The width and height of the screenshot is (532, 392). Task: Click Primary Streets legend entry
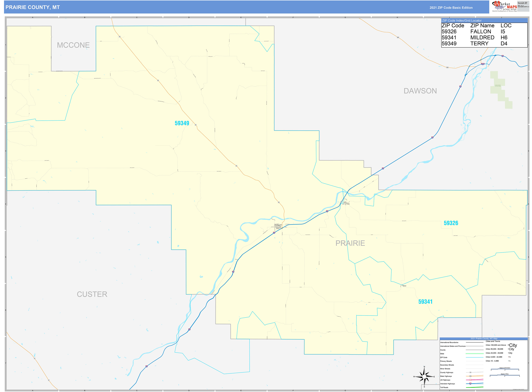[x=446, y=361]
